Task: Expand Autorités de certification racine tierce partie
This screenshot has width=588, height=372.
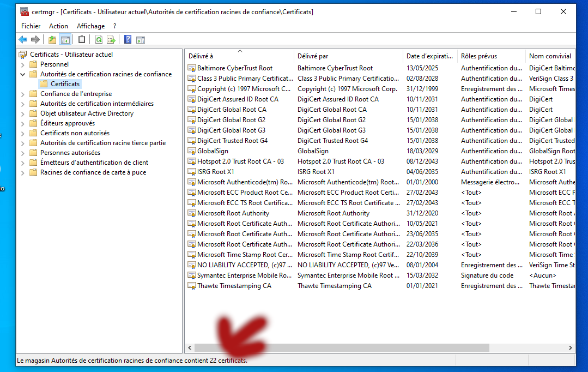Action: point(23,143)
